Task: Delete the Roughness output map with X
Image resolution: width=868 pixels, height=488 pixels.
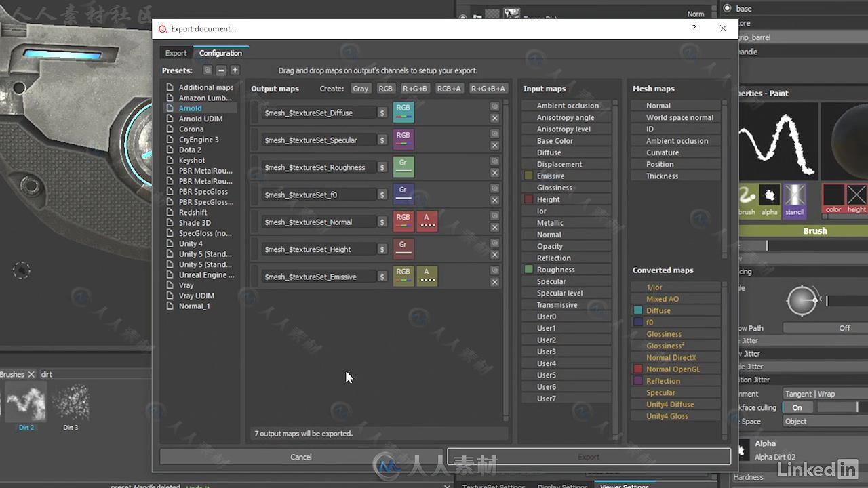Action: click(x=495, y=173)
